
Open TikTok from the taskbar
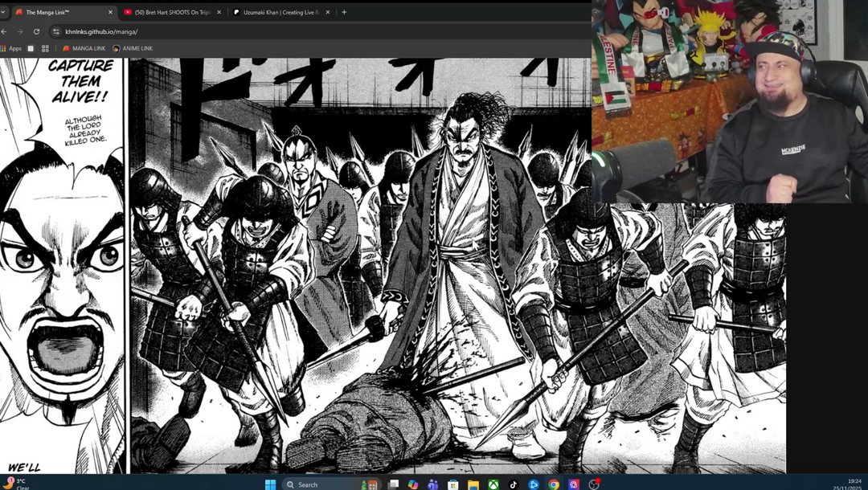(514, 484)
